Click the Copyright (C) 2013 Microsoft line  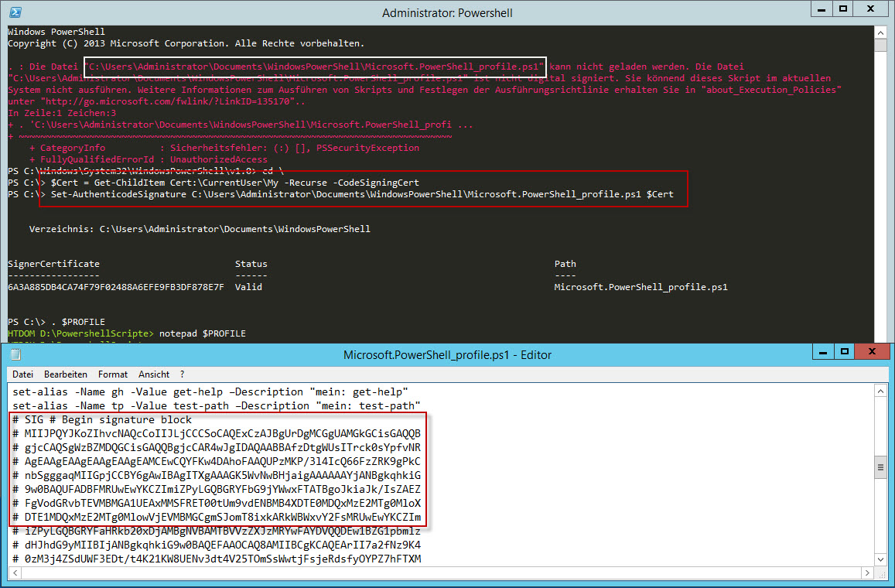tap(186, 43)
